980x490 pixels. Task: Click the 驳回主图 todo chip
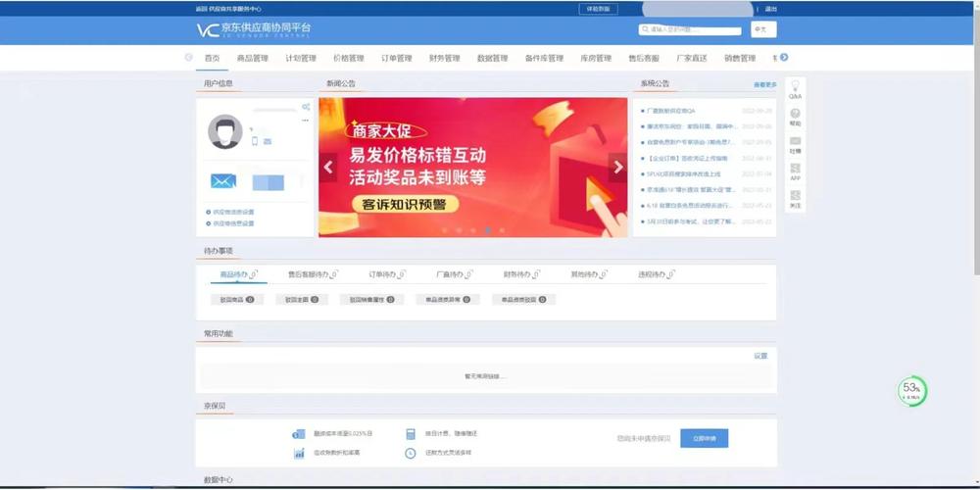click(302, 299)
